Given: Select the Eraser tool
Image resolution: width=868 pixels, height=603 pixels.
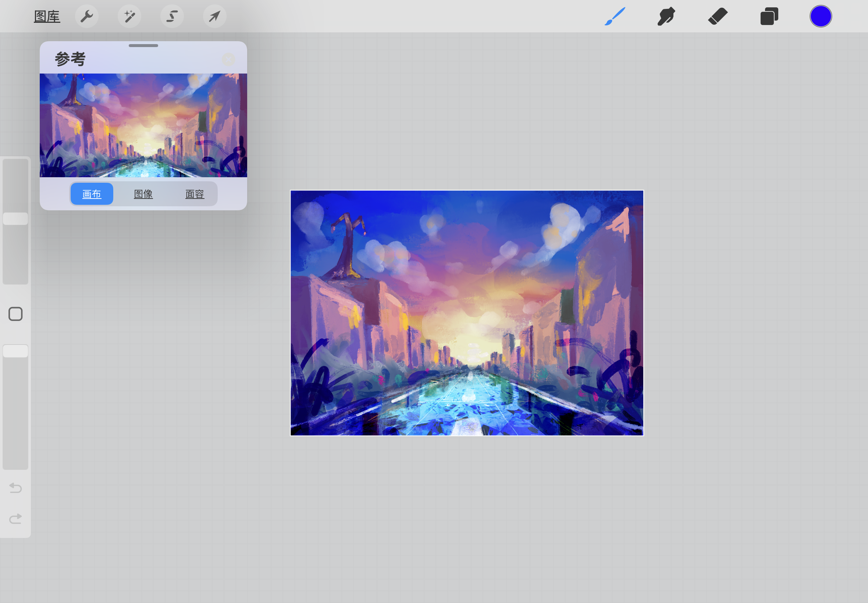Looking at the screenshot, I should coord(718,16).
